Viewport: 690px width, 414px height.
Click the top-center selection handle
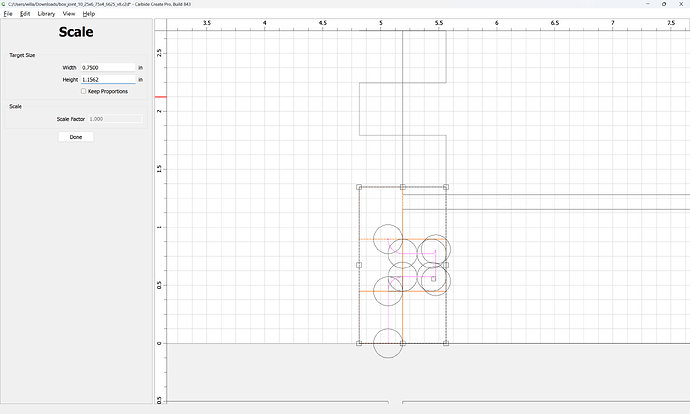[403, 187]
